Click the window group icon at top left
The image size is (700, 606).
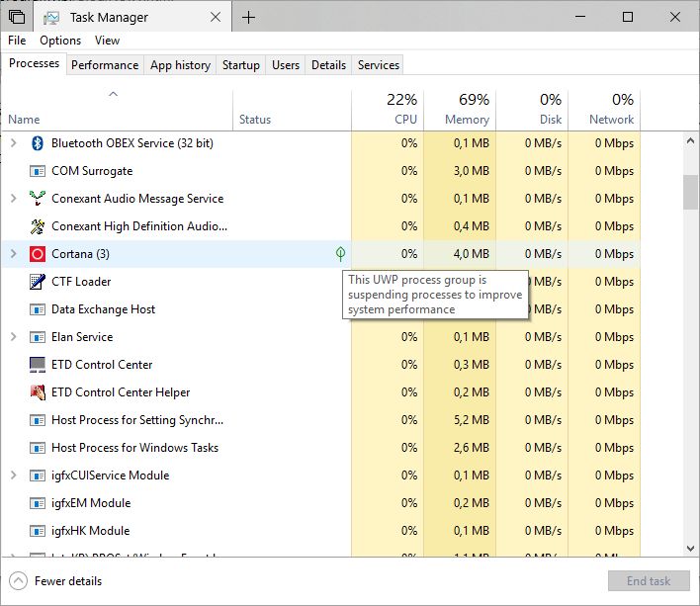[x=17, y=17]
